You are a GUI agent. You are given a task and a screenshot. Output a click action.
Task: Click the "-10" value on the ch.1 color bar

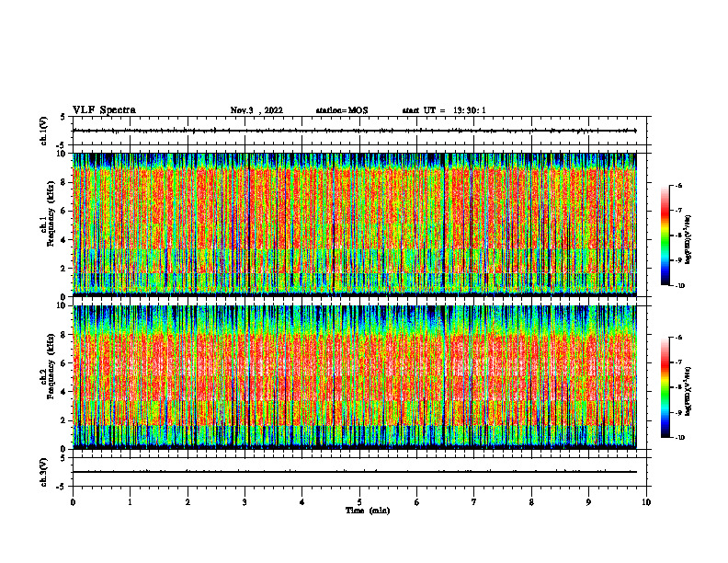pyautogui.click(x=679, y=286)
